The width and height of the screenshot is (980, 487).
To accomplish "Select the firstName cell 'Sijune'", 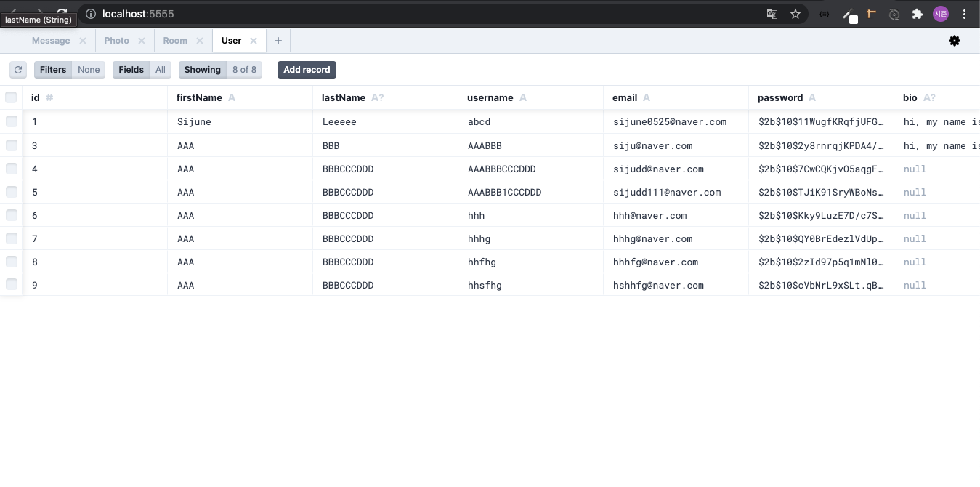I will coord(240,121).
